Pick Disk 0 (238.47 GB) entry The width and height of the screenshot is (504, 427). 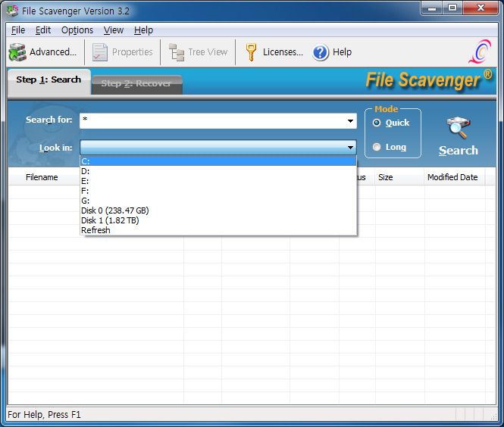click(x=218, y=210)
